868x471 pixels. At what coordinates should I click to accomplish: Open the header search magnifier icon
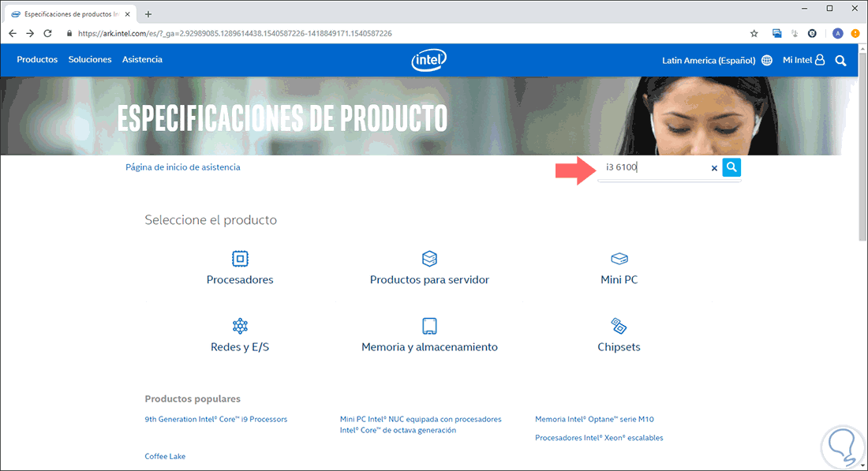(x=840, y=60)
